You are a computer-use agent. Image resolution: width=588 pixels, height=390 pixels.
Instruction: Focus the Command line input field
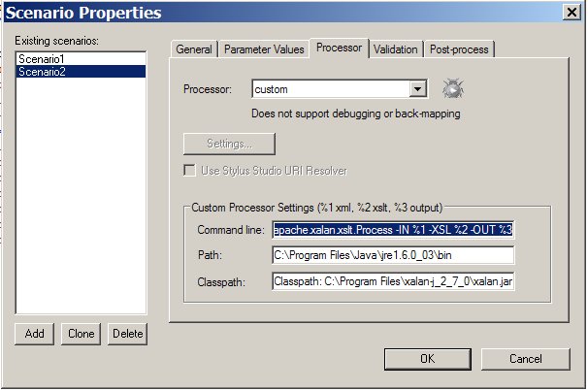pyautogui.click(x=392, y=230)
